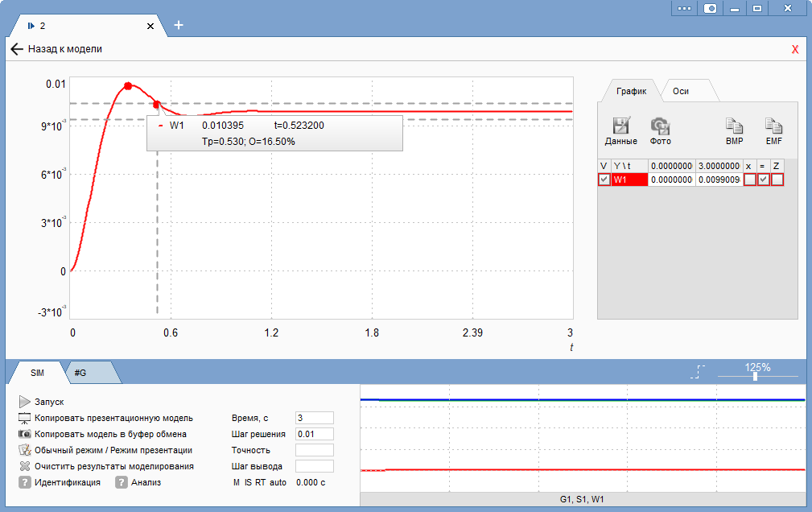812x512 pixels.
Task: Select the SIM tab
Action: (37, 373)
